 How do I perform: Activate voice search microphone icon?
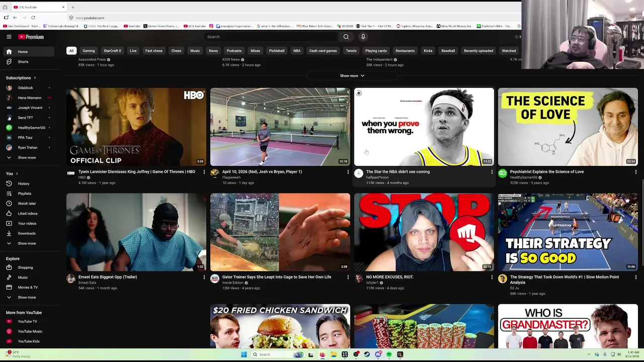click(363, 37)
